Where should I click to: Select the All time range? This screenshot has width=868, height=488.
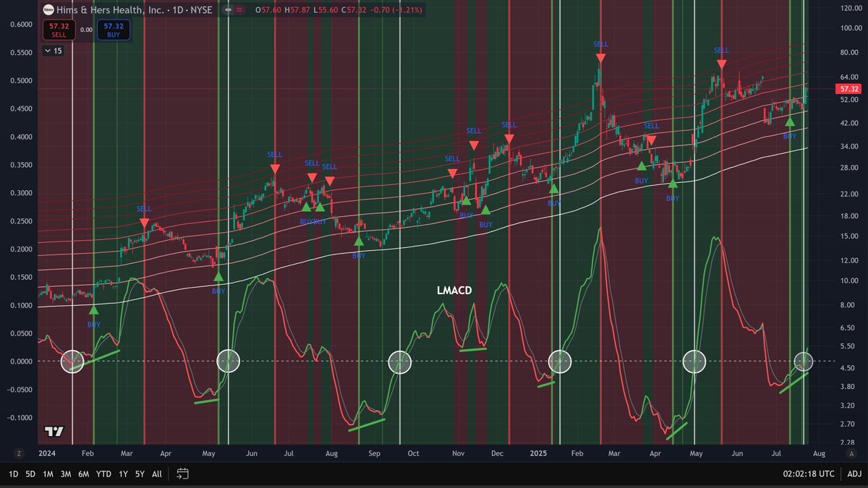[157, 474]
